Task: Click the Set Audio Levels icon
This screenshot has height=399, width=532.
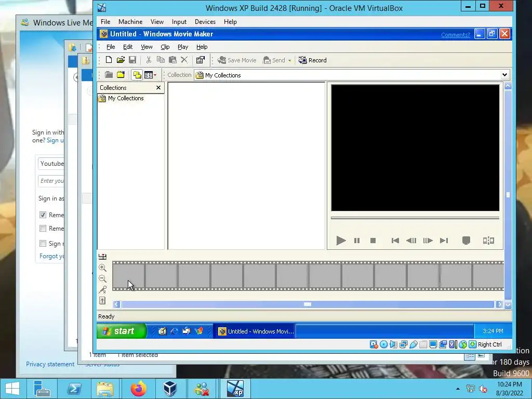Action: click(102, 301)
